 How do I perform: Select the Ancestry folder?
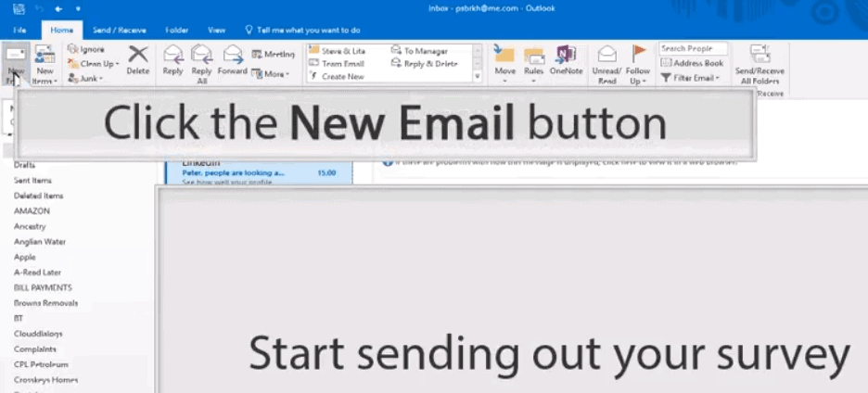[x=30, y=226]
